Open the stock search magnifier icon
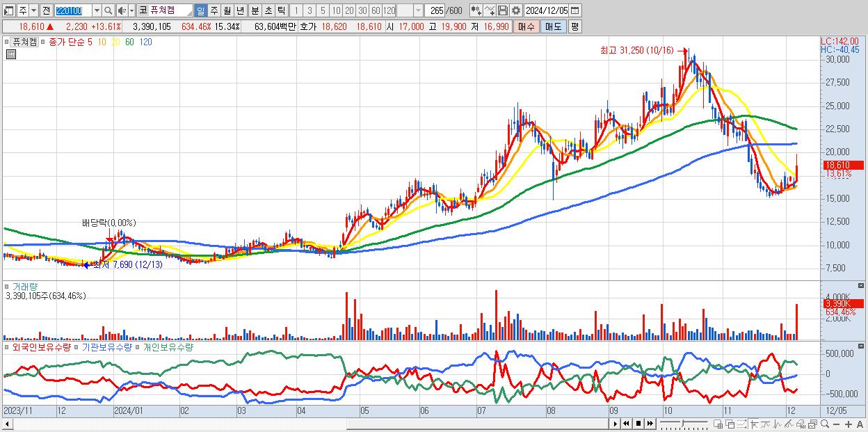The height and width of the screenshot is (432, 868). 108,11
